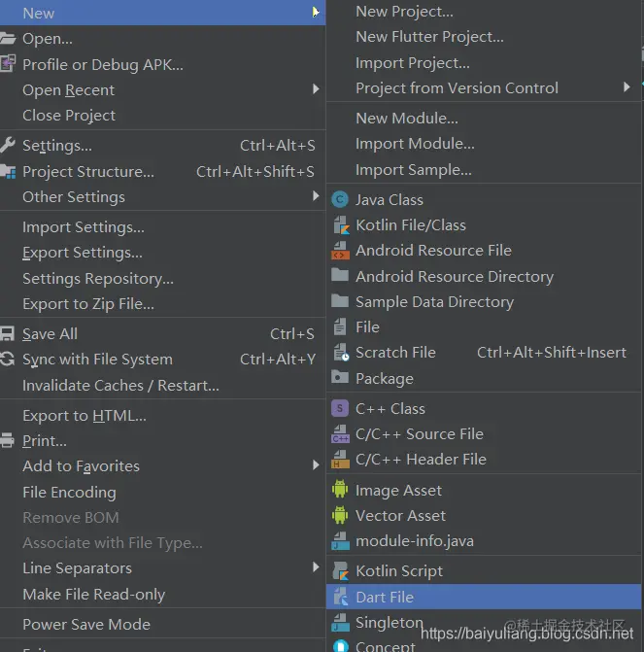Click the Scratch File clock icon
The image size is (644, 652).
[x=341, y=352]
